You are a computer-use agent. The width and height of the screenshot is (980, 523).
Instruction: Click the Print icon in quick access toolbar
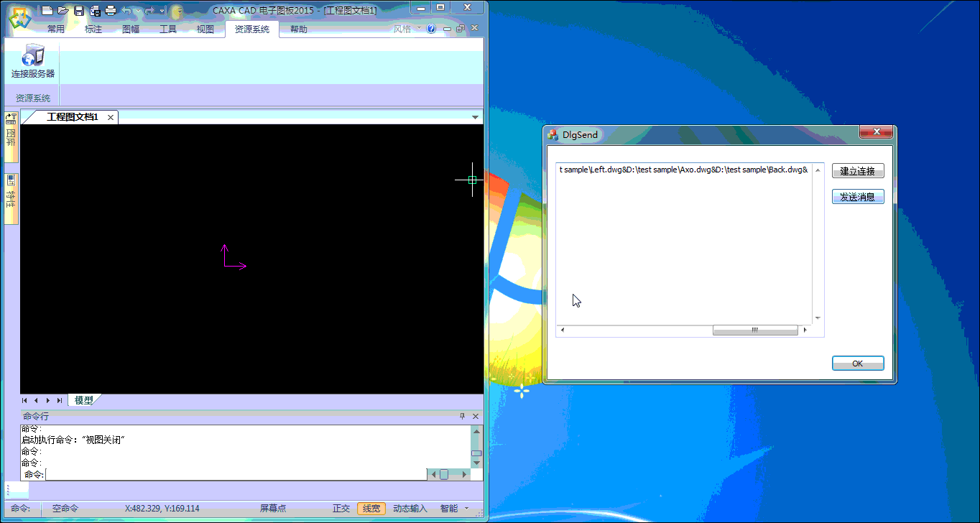coord(110,10)
